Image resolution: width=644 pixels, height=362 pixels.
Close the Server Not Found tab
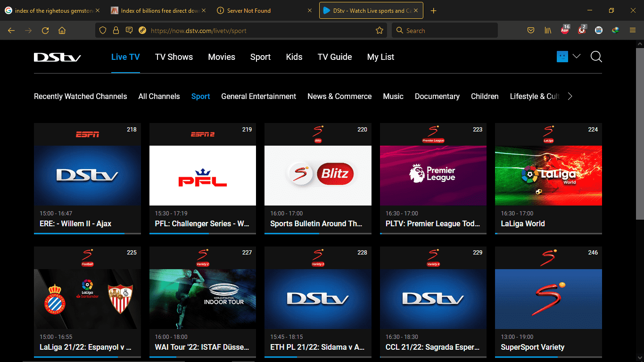click(310, 11)
